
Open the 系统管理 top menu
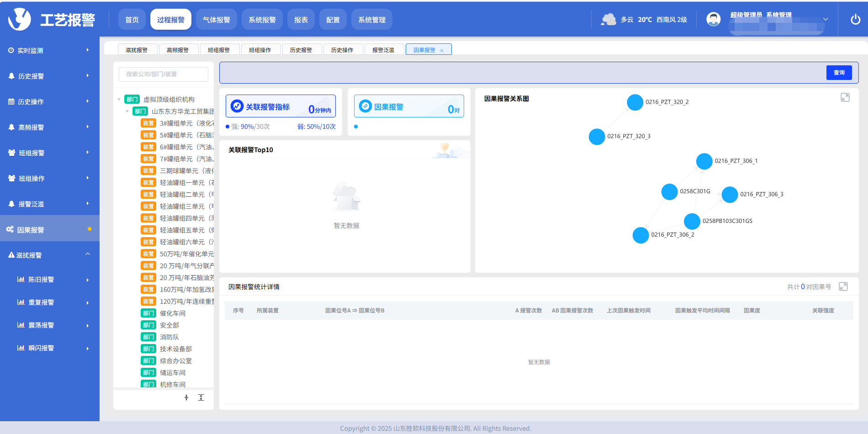372,19
